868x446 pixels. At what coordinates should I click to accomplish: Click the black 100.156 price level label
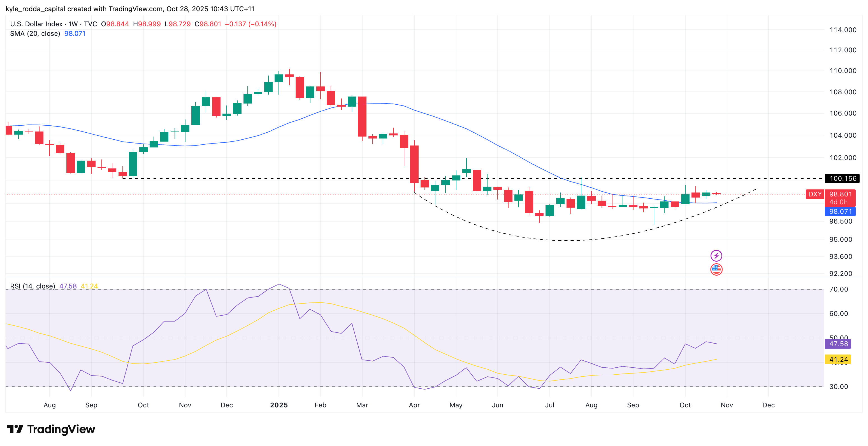click(x=842, y=179)
